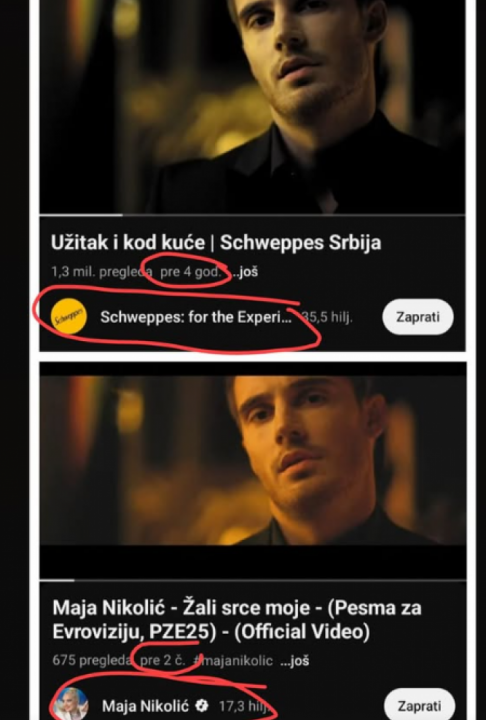
Task: Click the pre 4 god. upload date
Action: point(190,272)
